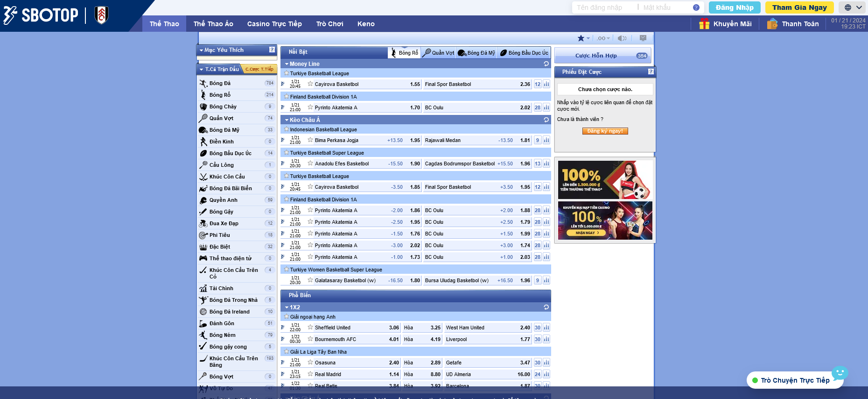Open the favorites star icon in toolbar
The width and height of the screenshot is (868, 399).
(x=581, y=38)
